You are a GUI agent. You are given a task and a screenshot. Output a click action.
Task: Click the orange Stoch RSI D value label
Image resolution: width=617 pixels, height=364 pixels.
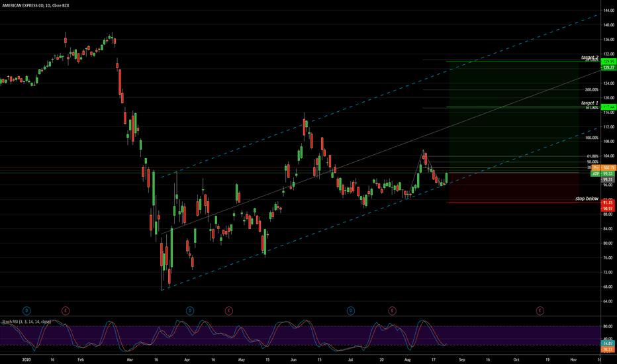coord(608,349)
